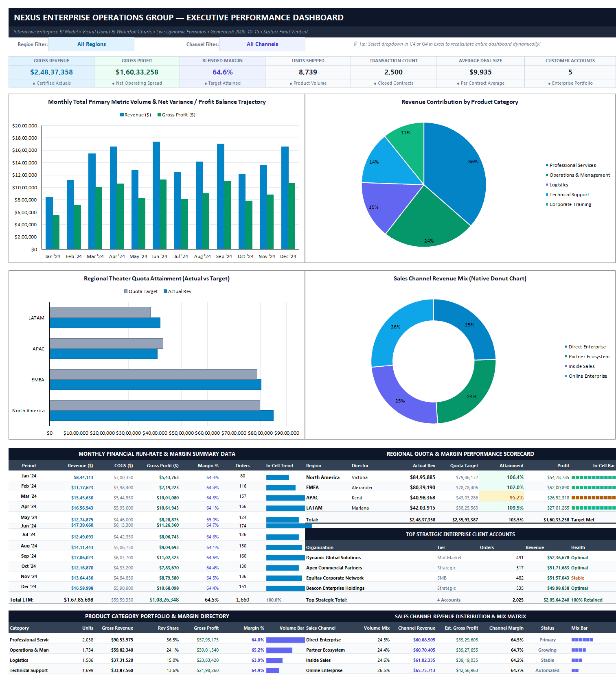Click the Online Enterprise donut legend entry
616x674 pixels.
pyautogui.click(x=585, y=376)
